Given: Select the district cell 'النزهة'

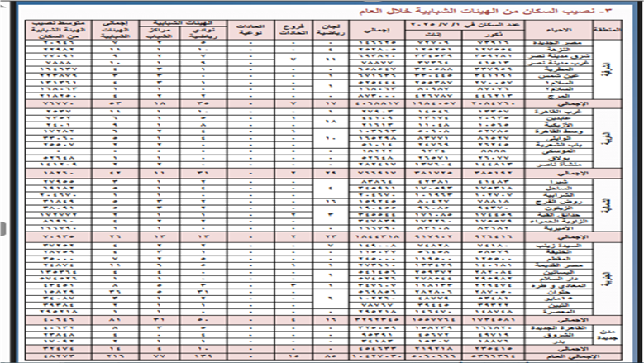Looking at the screenshot, I should [x=558, y=50].
